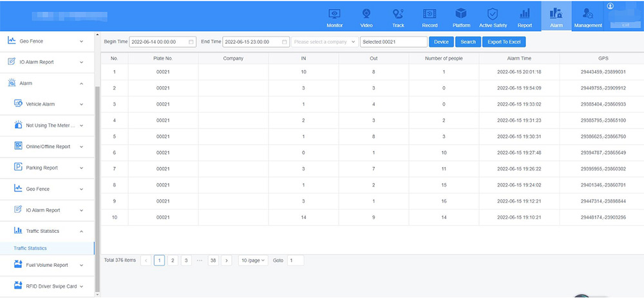Expand the Parking Report chevron

[81, 168]
